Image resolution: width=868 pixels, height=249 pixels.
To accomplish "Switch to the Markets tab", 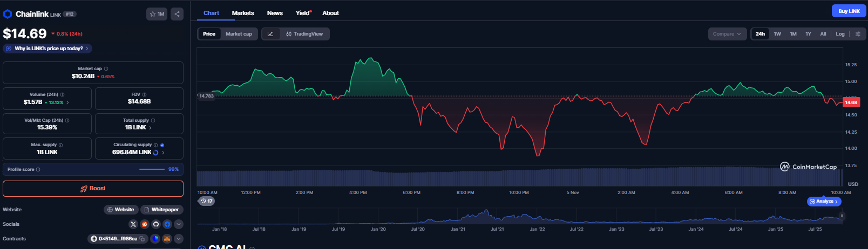I will pos(243,13).
